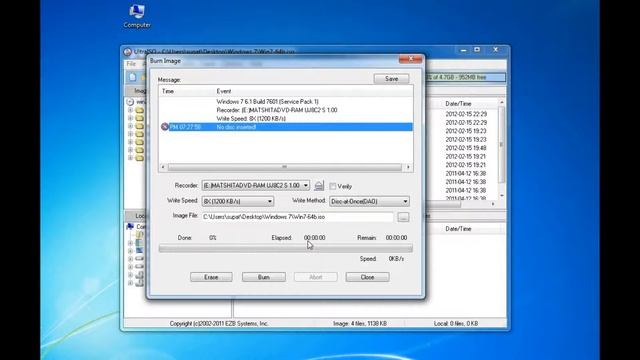Open the Computer desktop icon
The height and width of the screenshot is (360, 640).
[137, 16]
